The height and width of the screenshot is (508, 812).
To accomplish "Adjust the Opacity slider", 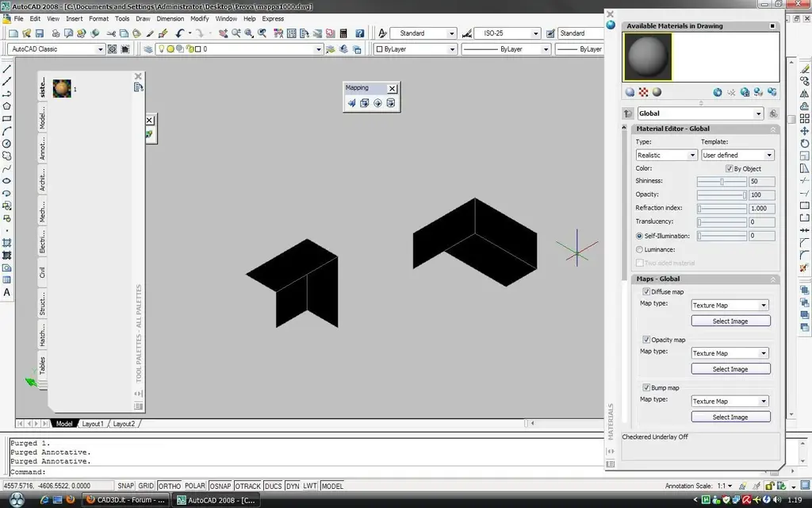I will 722,195.
